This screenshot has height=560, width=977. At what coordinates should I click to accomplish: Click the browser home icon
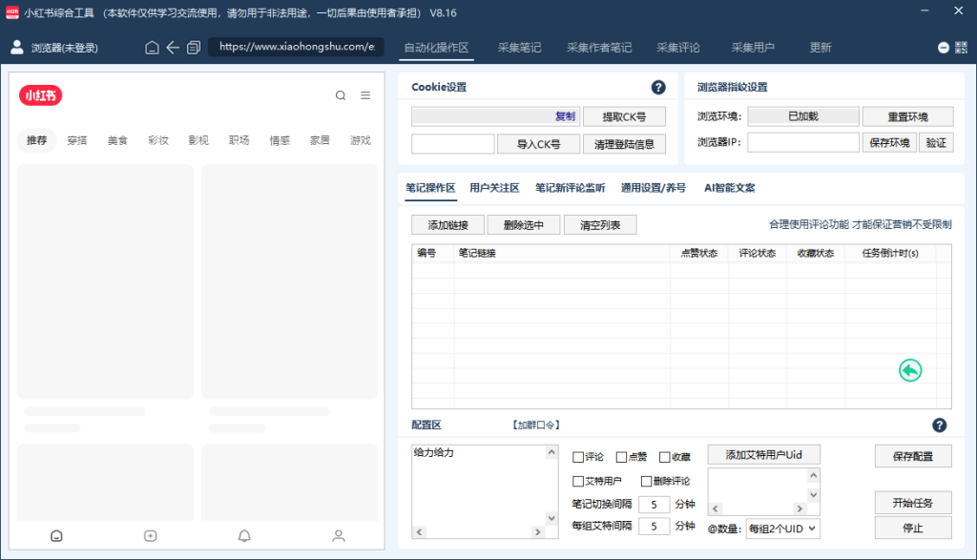click(152, 48)
